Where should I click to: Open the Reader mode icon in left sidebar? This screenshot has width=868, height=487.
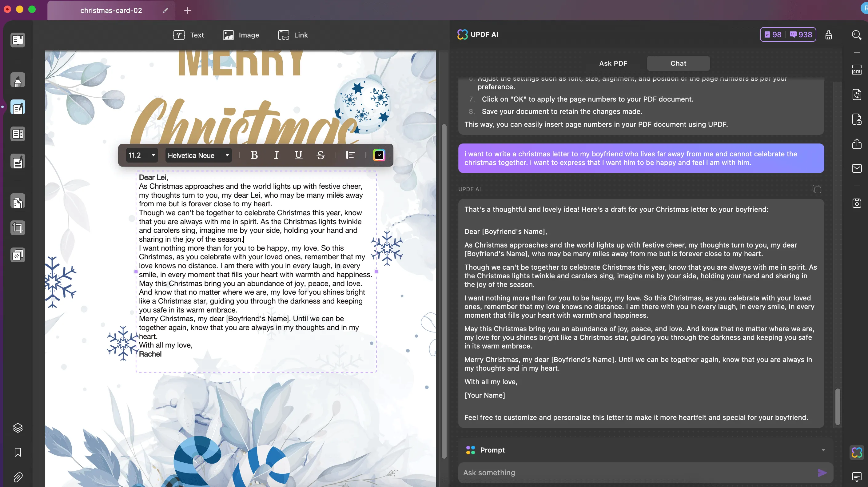click(18, 40)
